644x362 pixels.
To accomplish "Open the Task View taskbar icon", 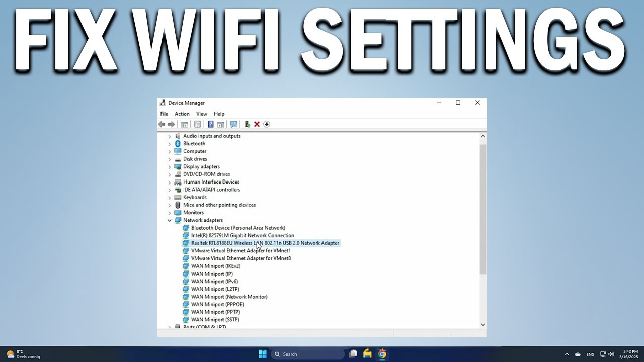I will coord(353,354).
